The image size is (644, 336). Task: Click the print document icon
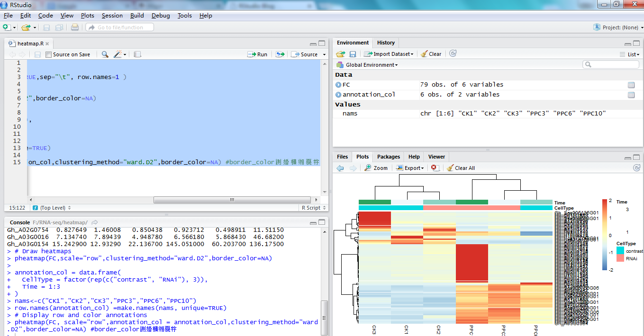(x=75, y=27)
